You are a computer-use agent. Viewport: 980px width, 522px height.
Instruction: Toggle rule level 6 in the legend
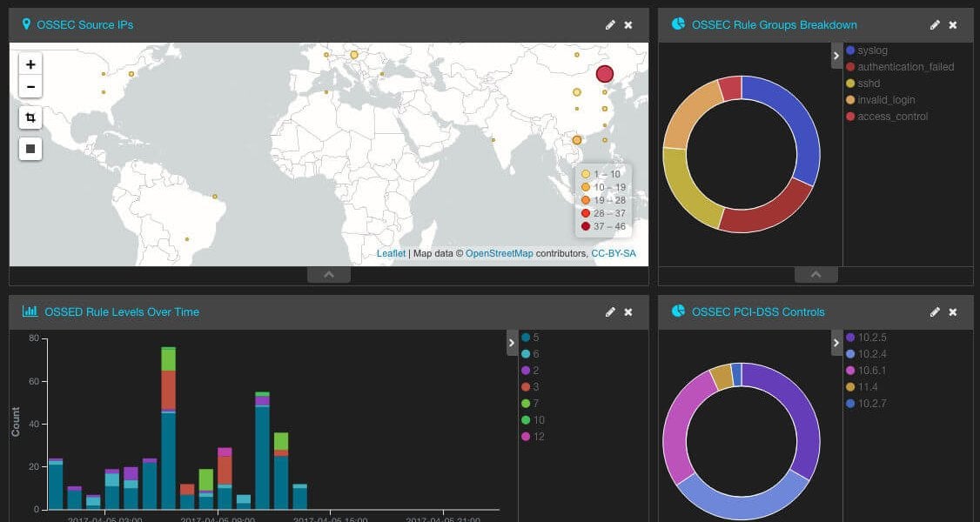(530, 354)
